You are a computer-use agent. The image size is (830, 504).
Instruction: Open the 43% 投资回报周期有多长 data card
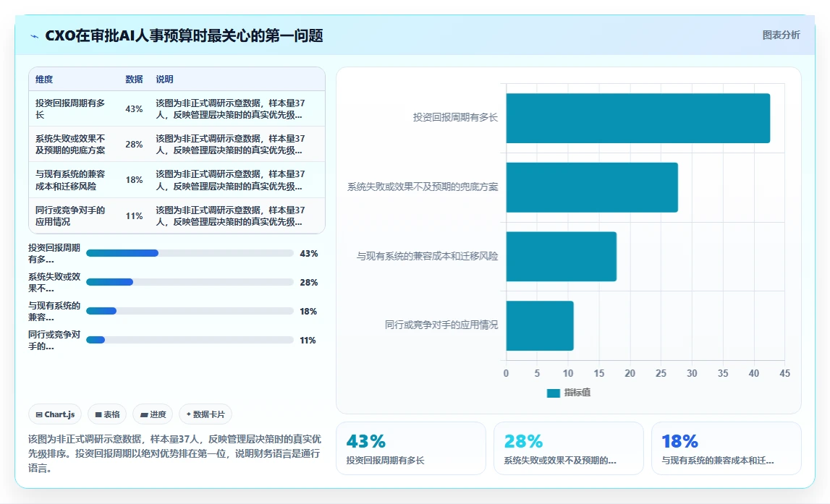pos(411,448)
